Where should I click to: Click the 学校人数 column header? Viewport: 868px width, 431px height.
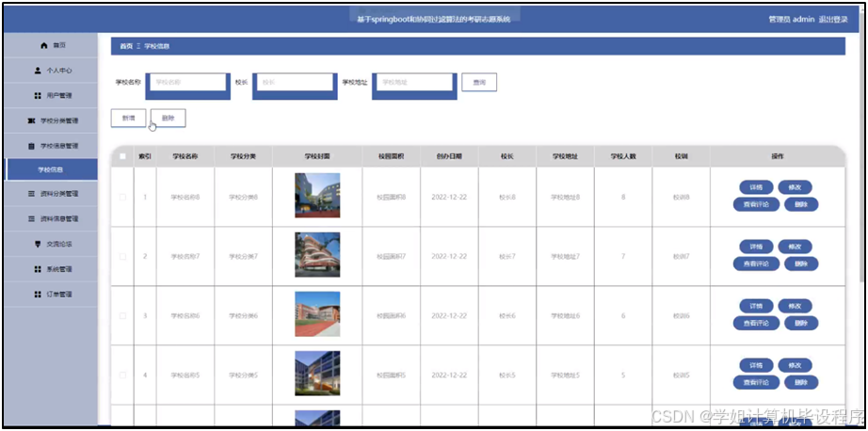coord(623,156)
